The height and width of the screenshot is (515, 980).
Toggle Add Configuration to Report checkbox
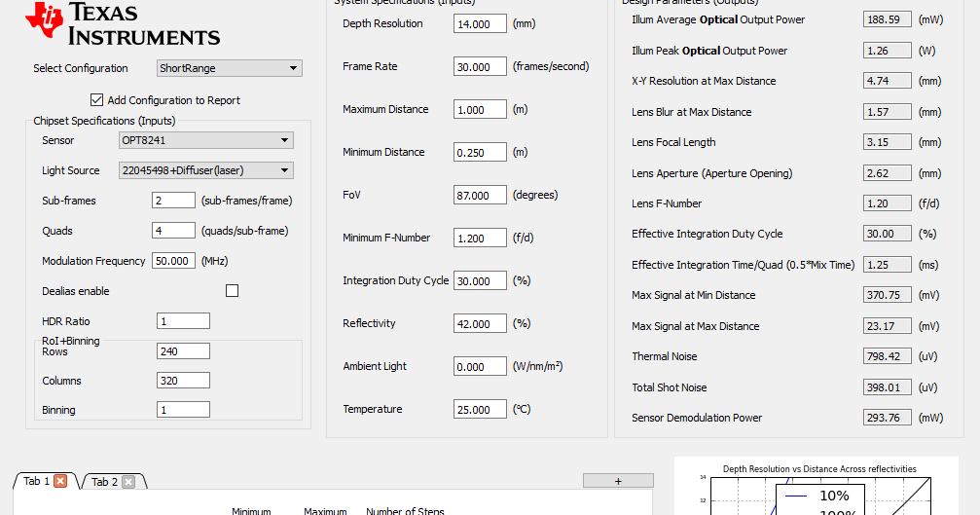96,100
